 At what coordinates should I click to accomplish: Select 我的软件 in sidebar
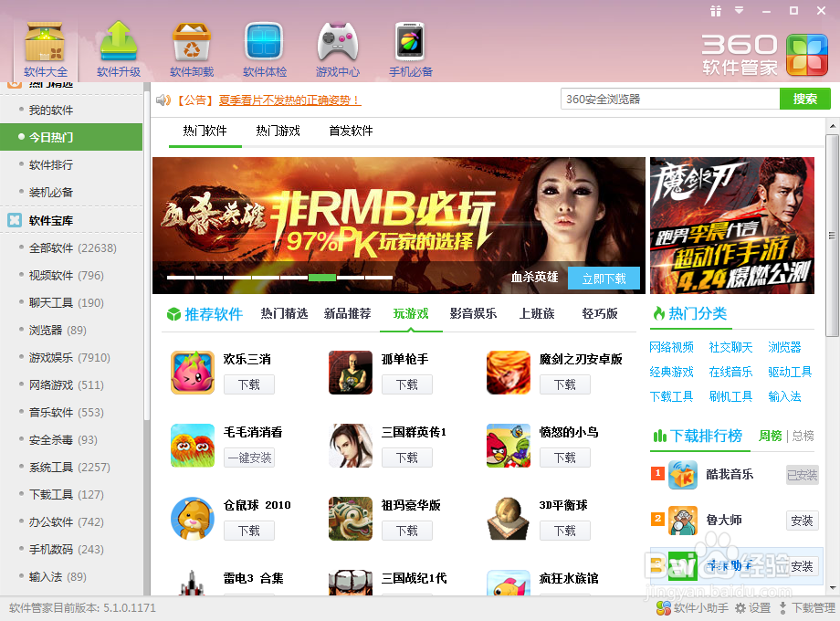point(51,111)
